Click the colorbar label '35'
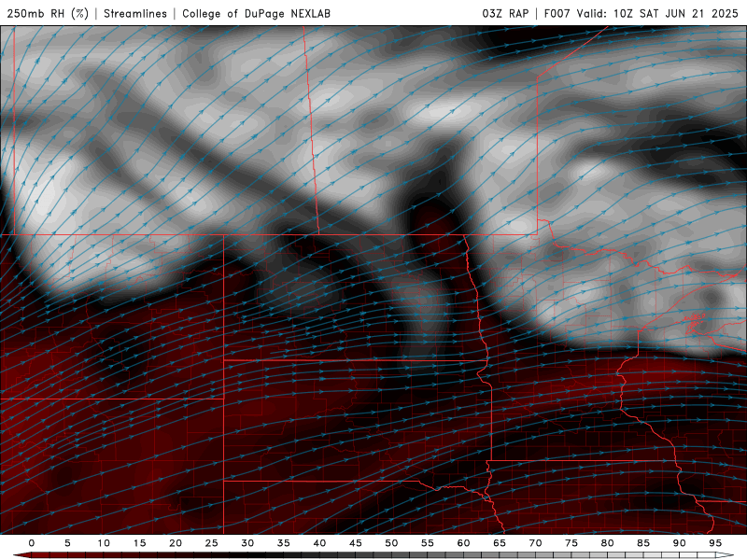 [x=284, y=543]
